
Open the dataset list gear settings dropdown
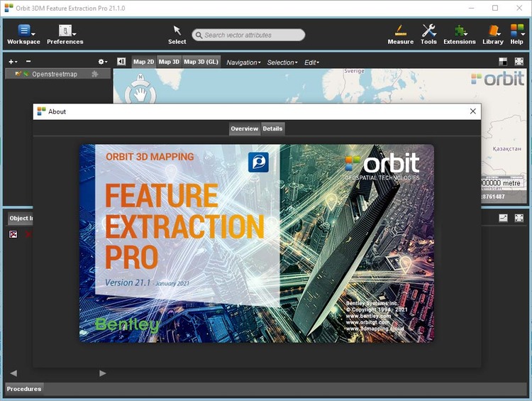tap(103, 62)
